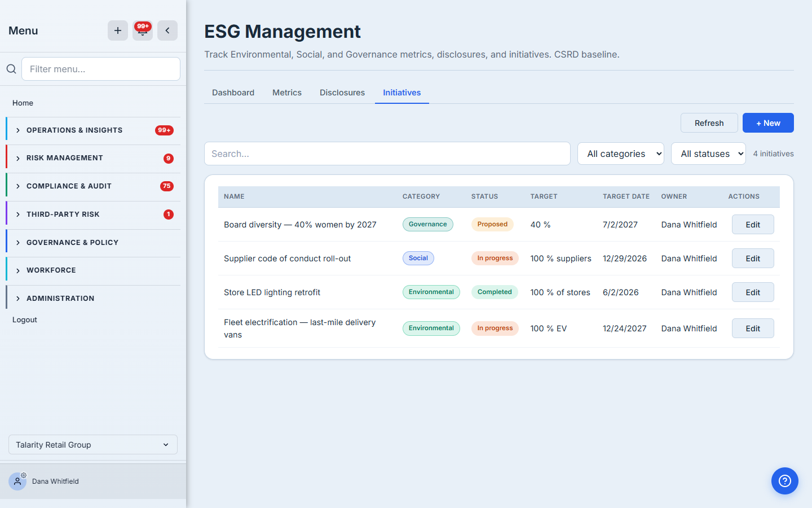Click the STATUS column header
This screenshot has width=812, height=508.
(485, 196)
